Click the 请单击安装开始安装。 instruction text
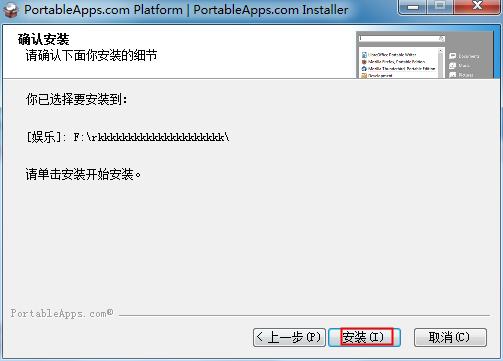Image resolution: width=503 pixels, height=361 pixels. 83,174
